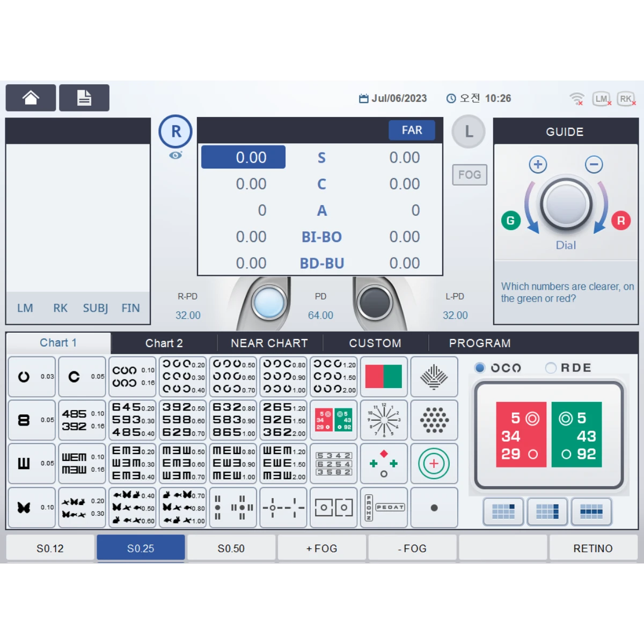Select the red-green duochrome chart
The image size is (644, 644).
[x=384, y=376]
